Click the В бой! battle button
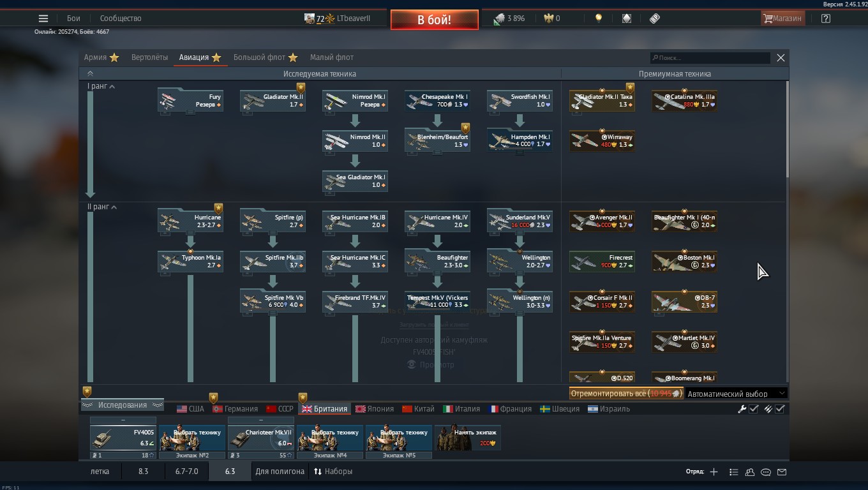 point(435,20)
